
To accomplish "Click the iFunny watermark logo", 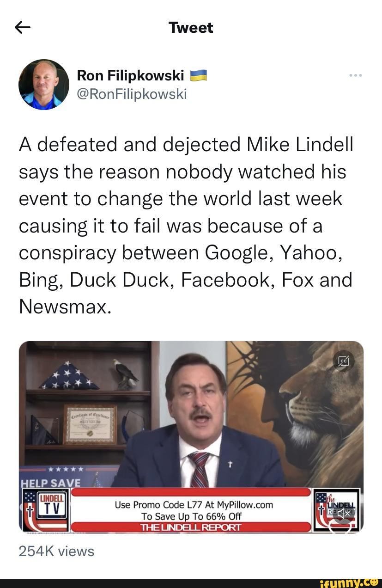I will click(x=358, y=581).
